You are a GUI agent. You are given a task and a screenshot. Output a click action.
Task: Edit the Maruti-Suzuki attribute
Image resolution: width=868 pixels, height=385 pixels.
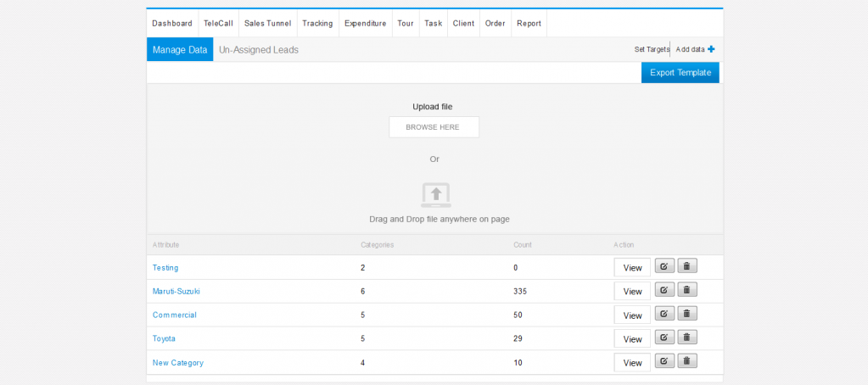(664, 290)
